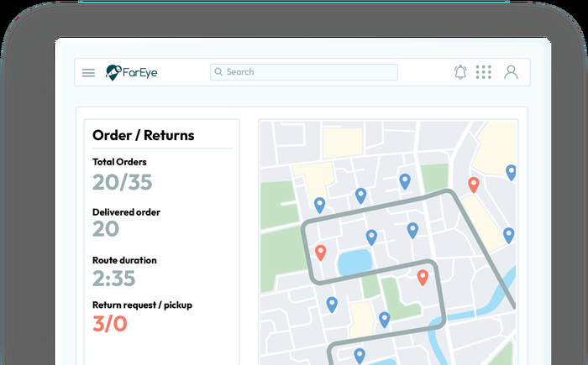Screen dimensions: 588x365
Task: Click the 2:35 route duration value
Action: pyautogui.click(x=113, y=279)
